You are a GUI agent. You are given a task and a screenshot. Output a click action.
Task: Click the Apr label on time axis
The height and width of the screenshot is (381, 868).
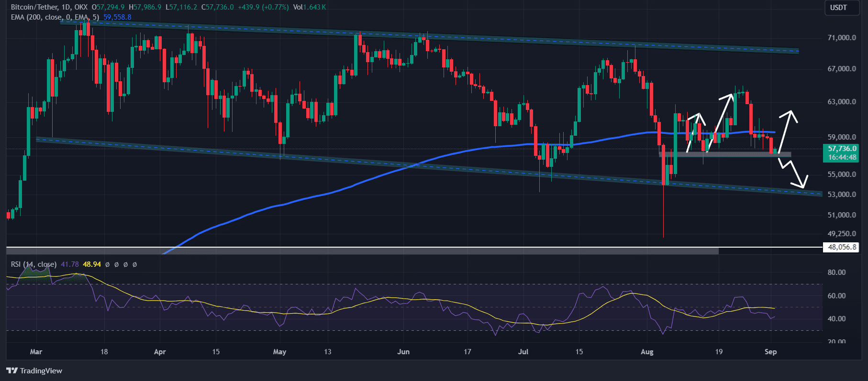[x=160, y=352]
